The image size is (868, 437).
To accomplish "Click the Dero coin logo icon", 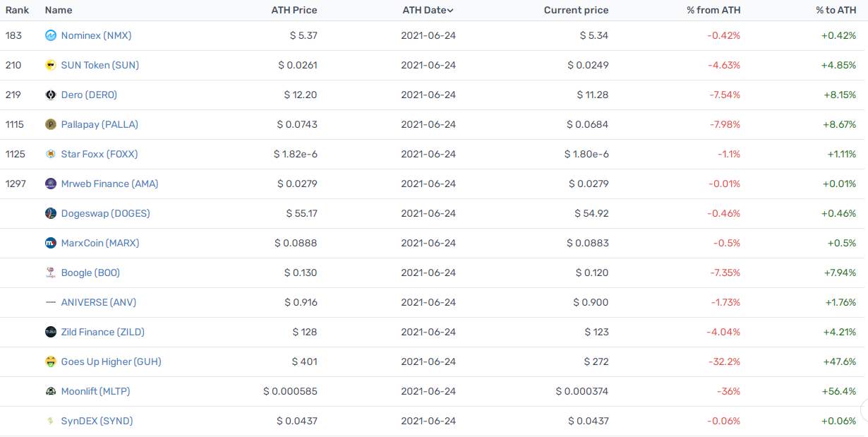I will [51, 95].
